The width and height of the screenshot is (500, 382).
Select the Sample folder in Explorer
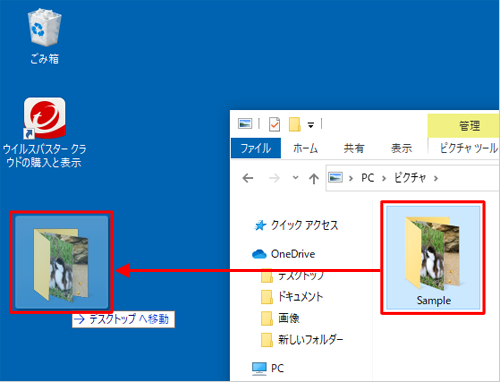point(433,257)
